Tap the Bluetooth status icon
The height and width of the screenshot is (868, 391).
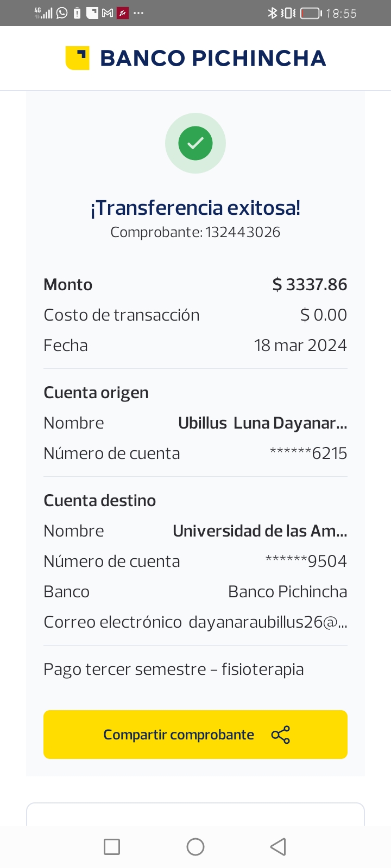[x=272, y=13]
